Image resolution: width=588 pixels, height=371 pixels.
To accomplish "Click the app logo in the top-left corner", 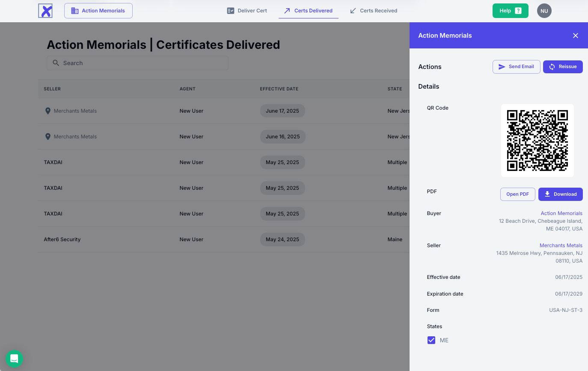I will click(45, 11).
